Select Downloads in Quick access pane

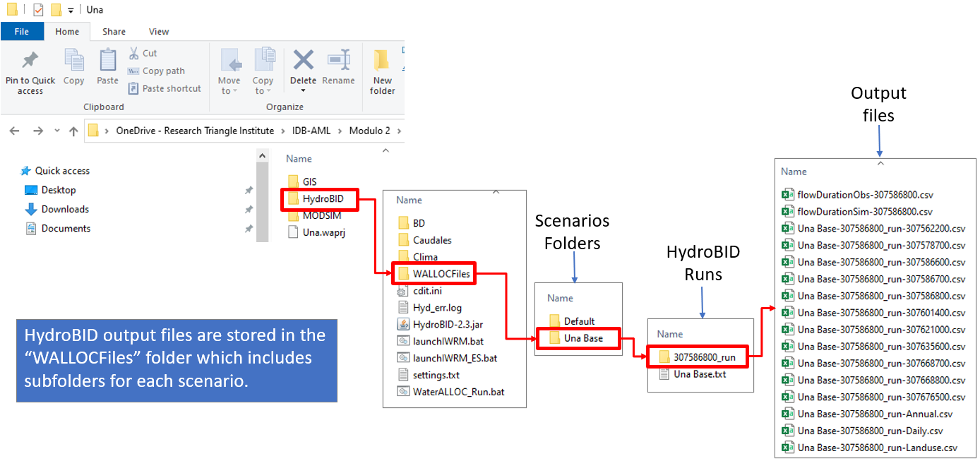tap(65, 209)
